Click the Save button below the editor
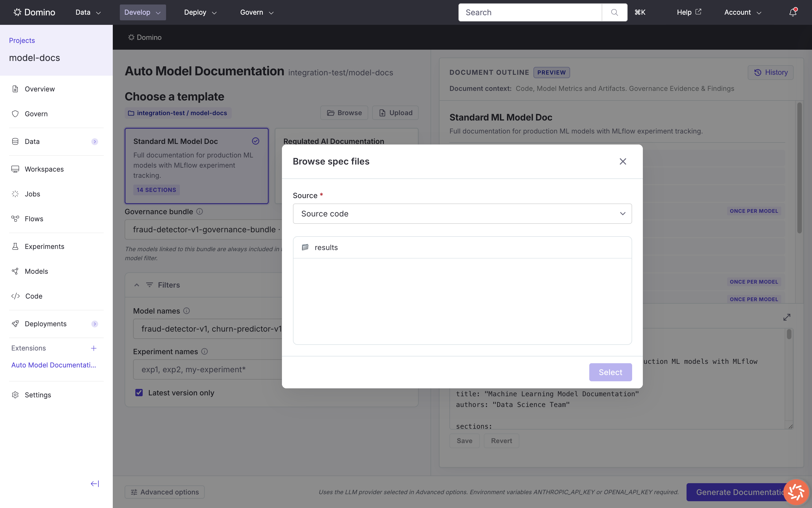Image resolution: width=812 pixels, height=508 pixels. [464, 441]
